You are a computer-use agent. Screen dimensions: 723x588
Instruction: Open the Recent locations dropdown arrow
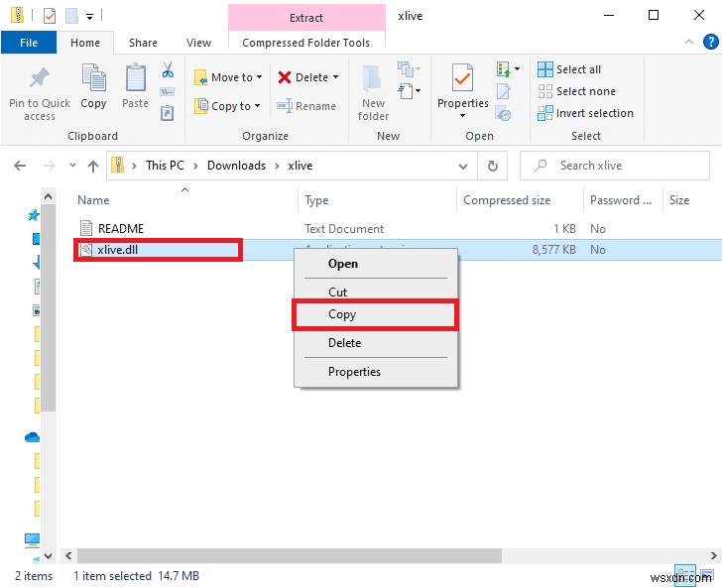[72, 165]
